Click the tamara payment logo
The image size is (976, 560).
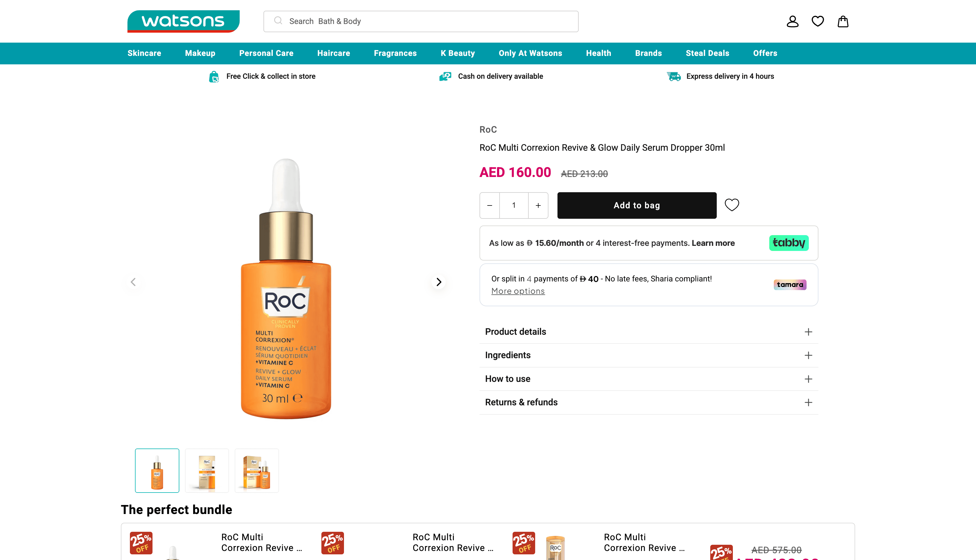click(x=790, y=285)
